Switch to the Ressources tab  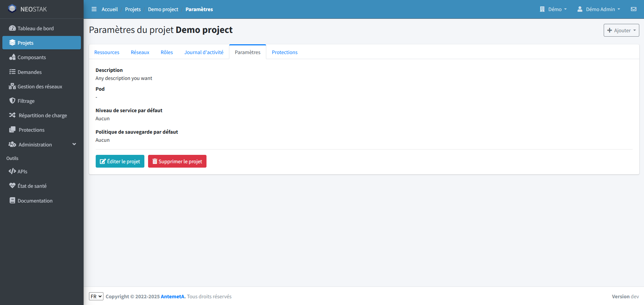coord(107,52)
